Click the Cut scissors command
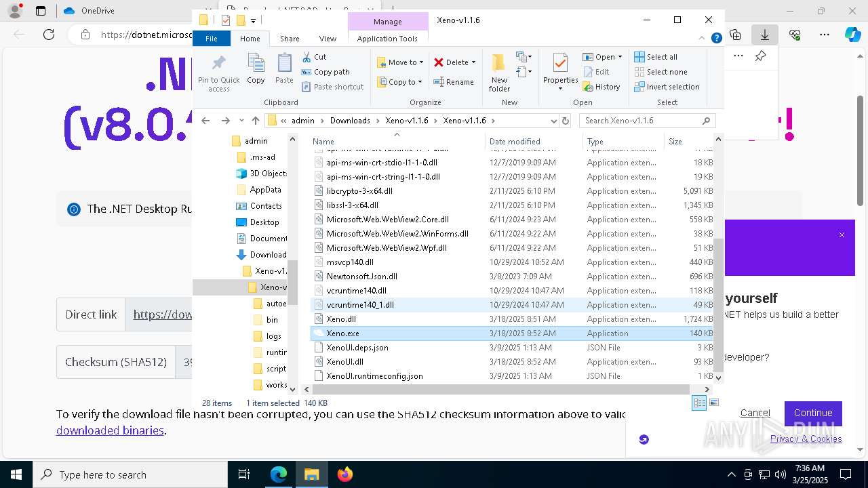This screenshot has height=488, width=868. pos(314,57)
